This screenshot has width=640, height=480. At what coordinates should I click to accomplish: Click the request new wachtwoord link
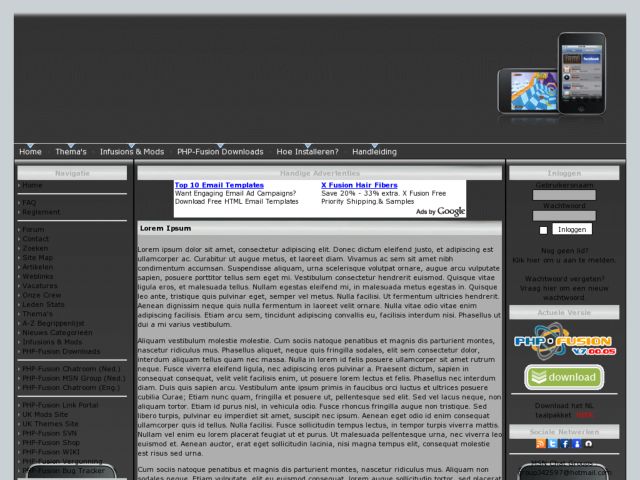click(564, 293)
